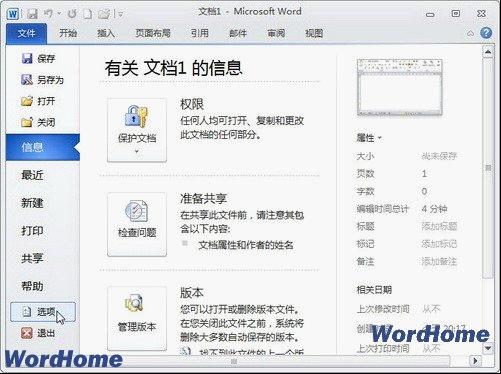501x374 pixels.
Task: Minimize the ribbon with the caret icon
Action: (470, 33)
